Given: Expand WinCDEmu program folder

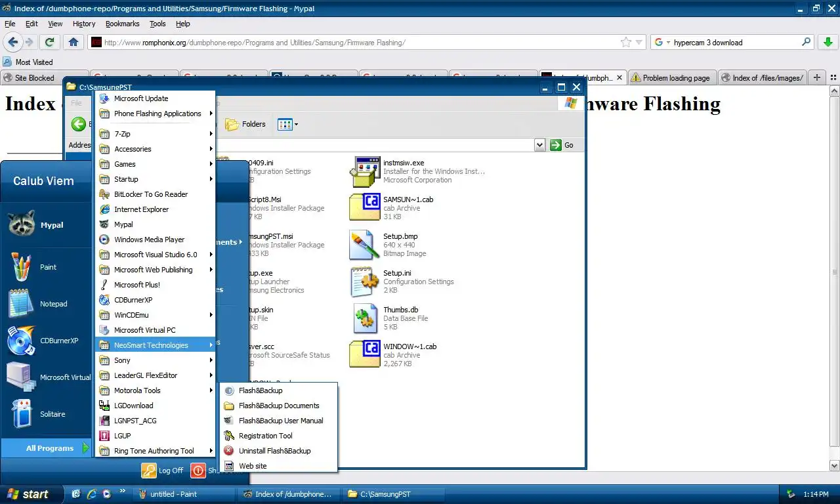Looking at the screenshot, I should pyautogui.click(x=156, y=315).
